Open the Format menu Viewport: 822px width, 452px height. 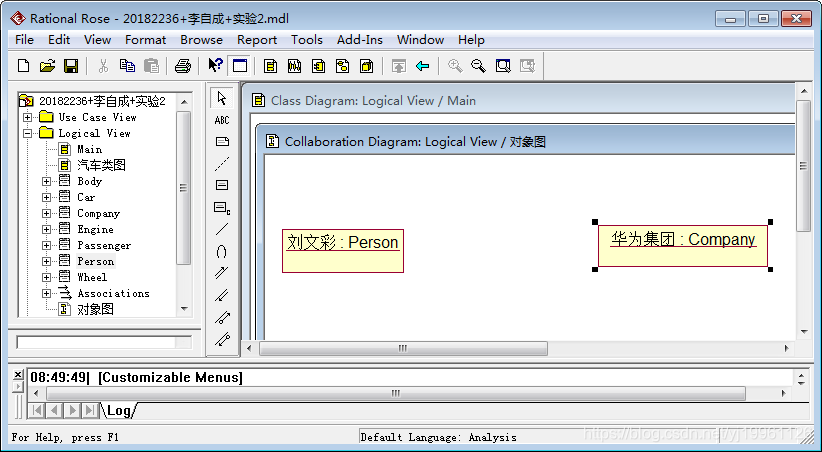[145, 40]
